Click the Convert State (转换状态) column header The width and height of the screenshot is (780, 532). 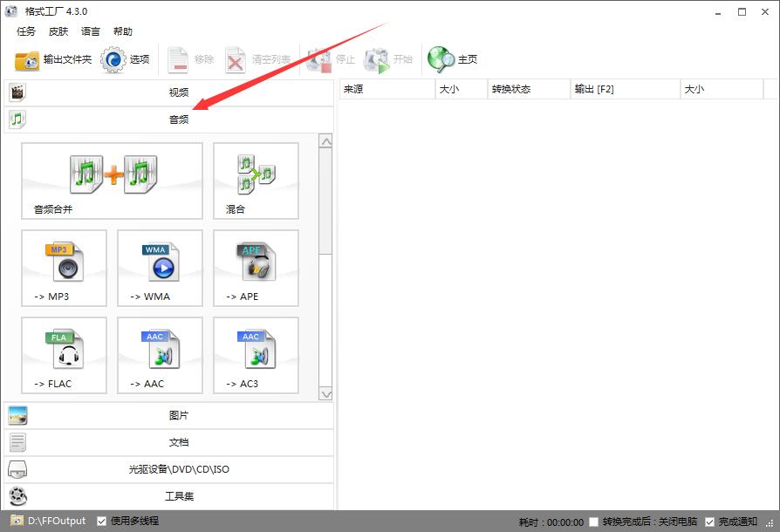(529, 89)
